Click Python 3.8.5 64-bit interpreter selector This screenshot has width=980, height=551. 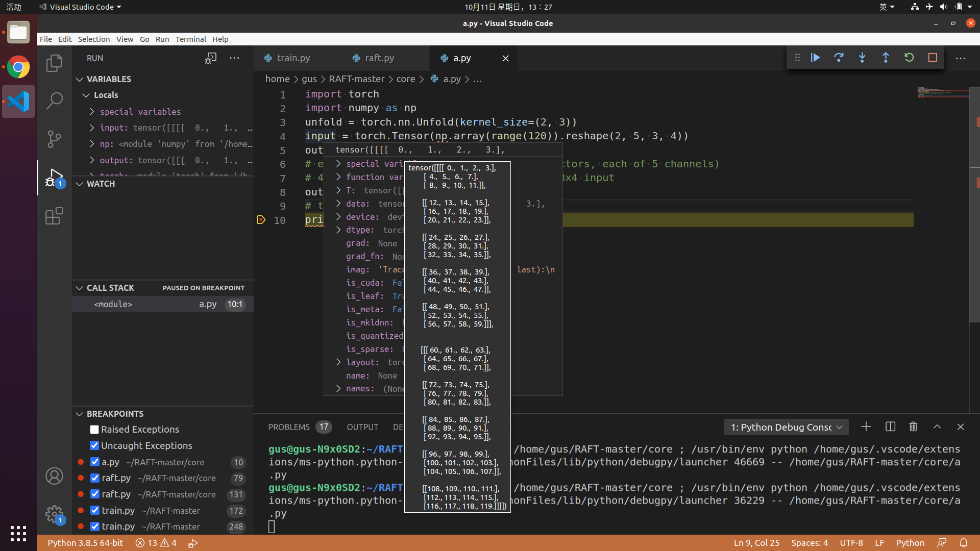(x=85, y=543)
